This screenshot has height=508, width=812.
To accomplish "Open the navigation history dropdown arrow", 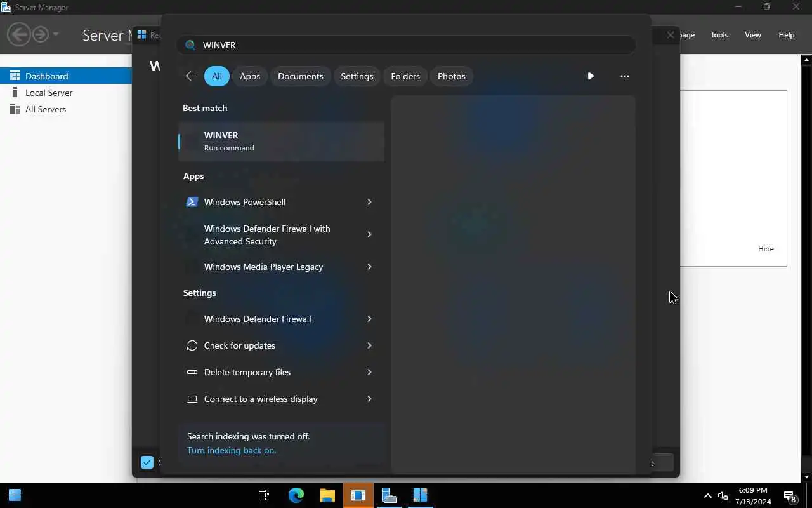I will pyautogui.click(x=56, y=34).
